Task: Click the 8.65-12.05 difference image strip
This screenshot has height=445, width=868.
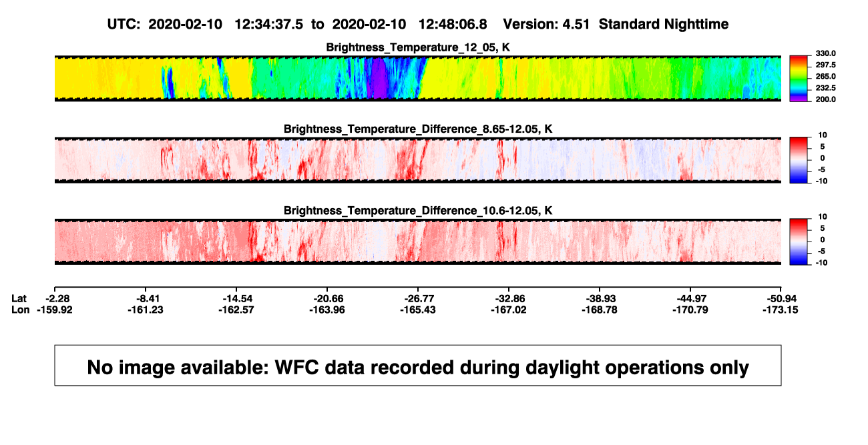Action: point(418,159)
